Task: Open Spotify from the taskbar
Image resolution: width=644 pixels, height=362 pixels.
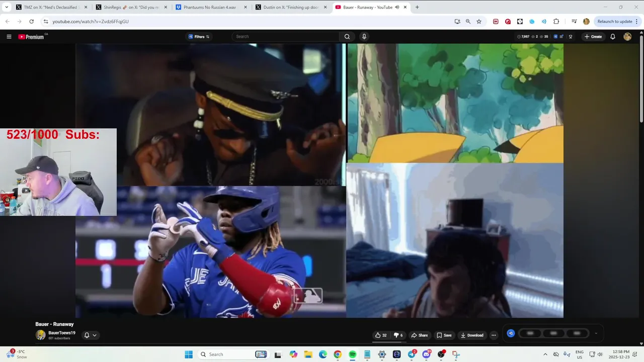Action: 352,354
